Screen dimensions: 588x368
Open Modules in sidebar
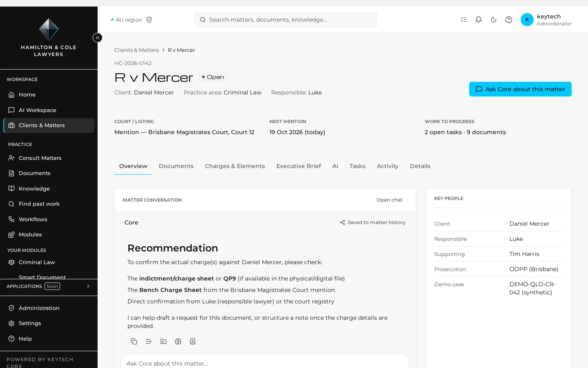[49, 235]
